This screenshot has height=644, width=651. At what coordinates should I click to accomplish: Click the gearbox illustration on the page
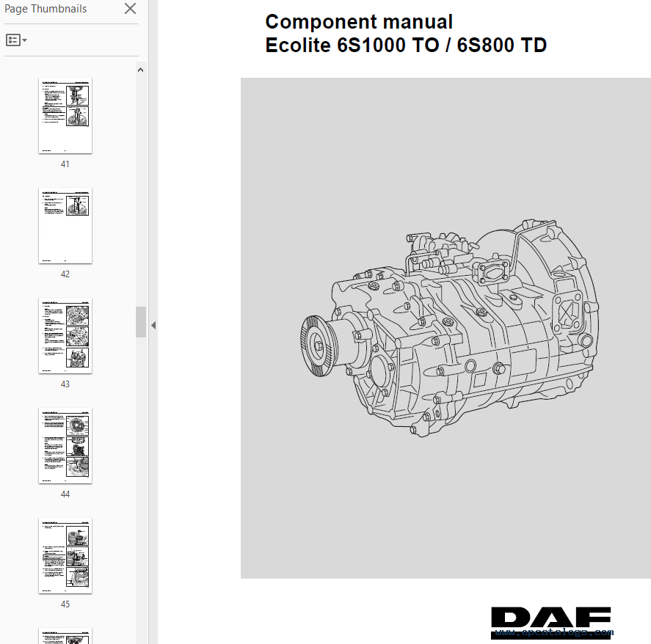pos(450,328)
